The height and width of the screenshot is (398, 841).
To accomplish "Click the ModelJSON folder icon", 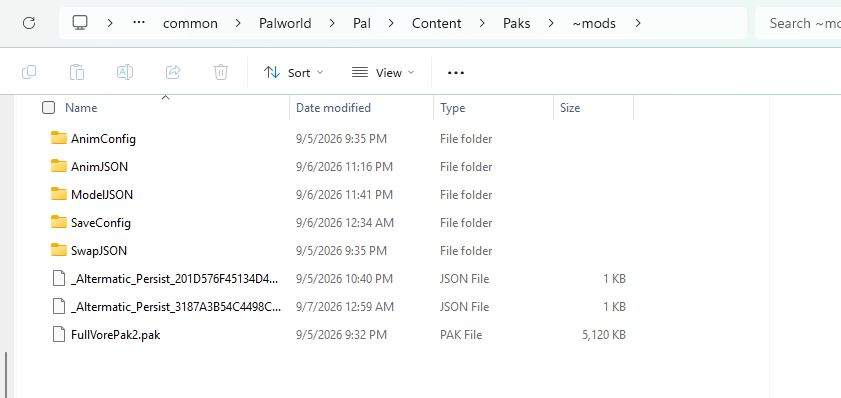I will (59, 194).
